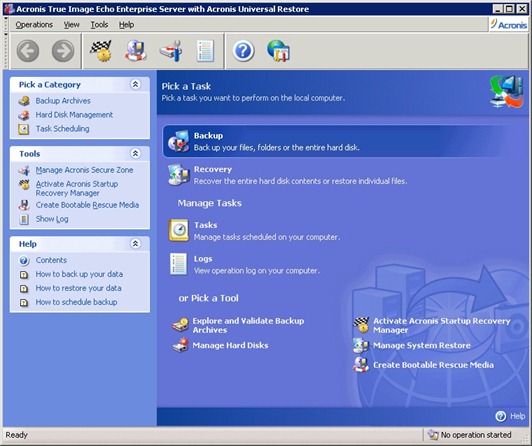This screenshot has height=446, width=532.
Task: Click the Acronis logo in the menu bar
Action: (x=509, y=25)
